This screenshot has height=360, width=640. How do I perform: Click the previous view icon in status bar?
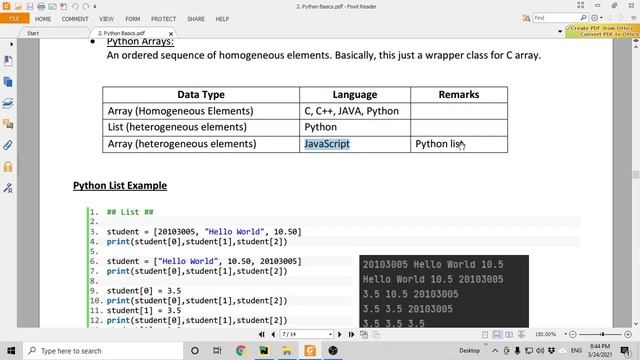click(364, 335)
